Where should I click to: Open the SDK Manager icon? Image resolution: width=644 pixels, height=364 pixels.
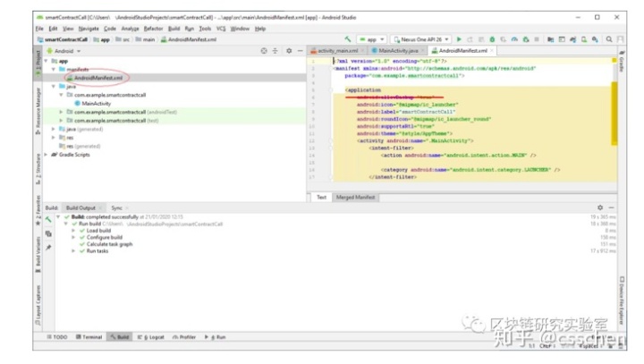pyautogui.click(x=595, y=39)
